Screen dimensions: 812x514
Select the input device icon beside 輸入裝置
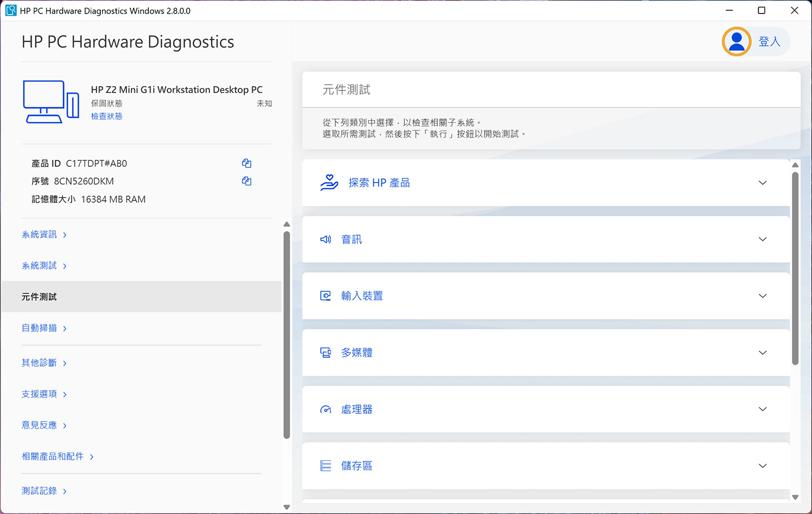[x=325, y=295]
